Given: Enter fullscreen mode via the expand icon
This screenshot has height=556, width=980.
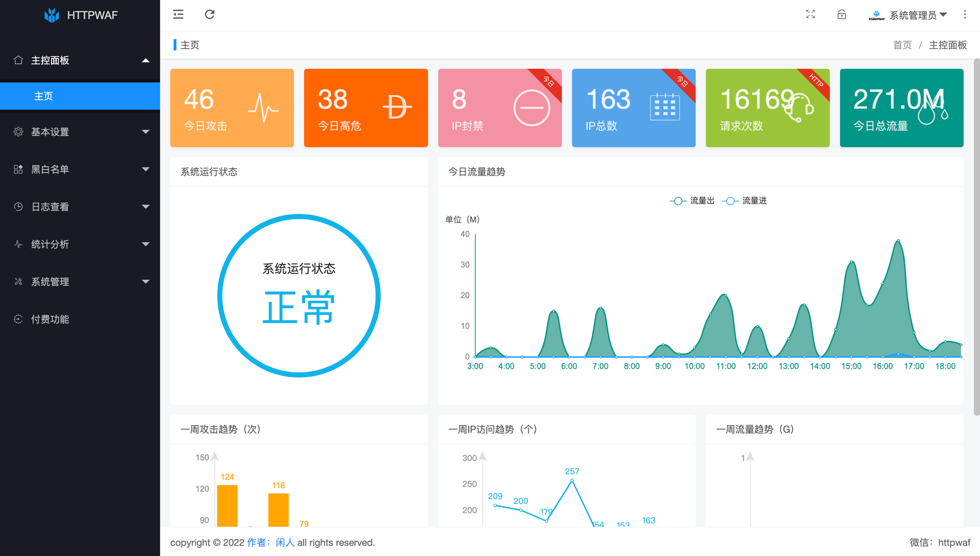Looking at the screenshot, I should 810,15.
